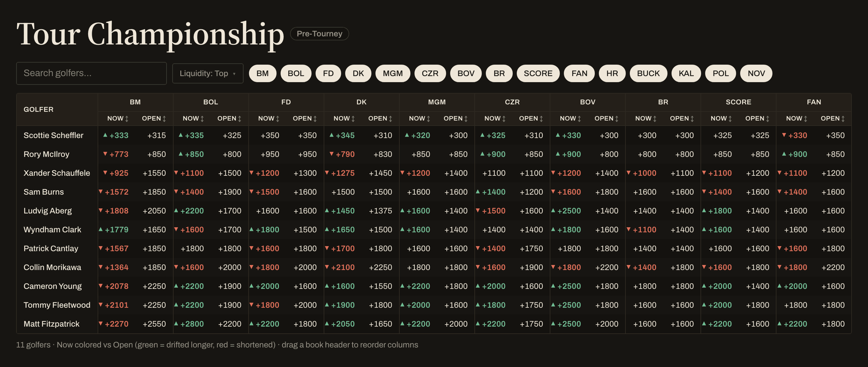Toggle the DK sportsbook chip

click(358, 73)
